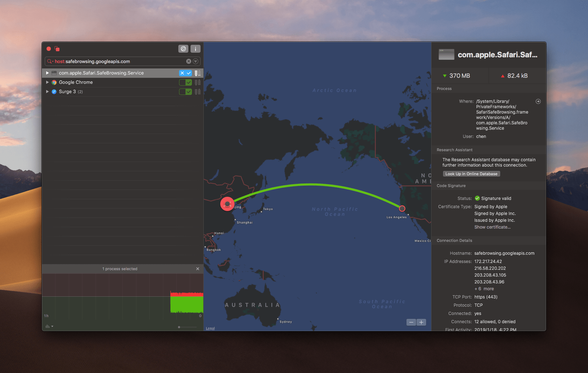Toggle allow/deny rule for Google Chrome
The height and width of the screenshot is (373, 588).
[185, 82]
